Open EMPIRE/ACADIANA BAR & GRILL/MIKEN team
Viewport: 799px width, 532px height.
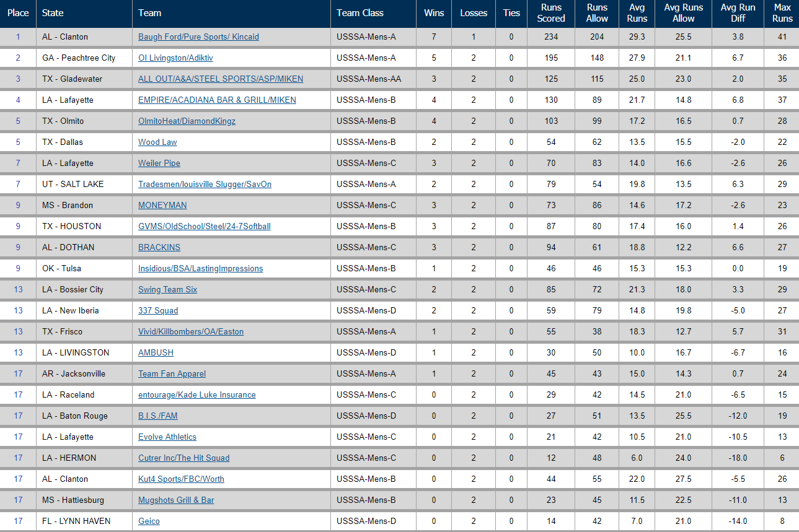click(x=217, y=100)
